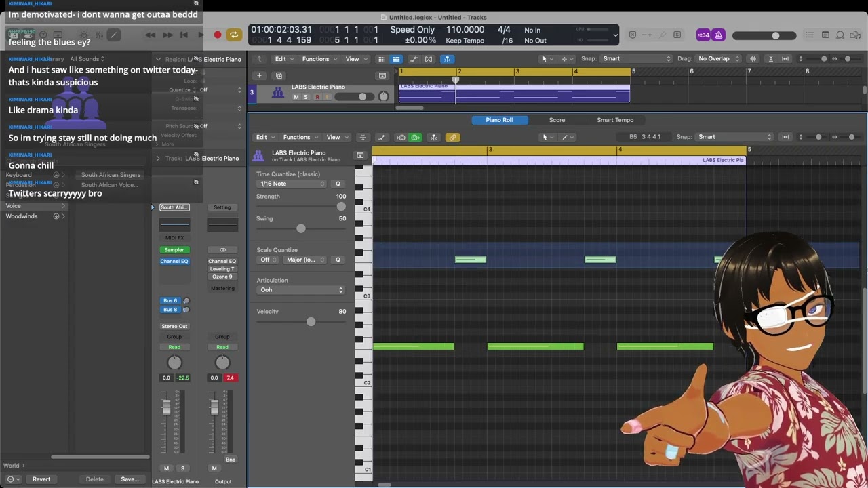The width and height of the screenshot is (868, 488).
Task: Open the Note Pads icon in the control bar
Action: [825, 35]
